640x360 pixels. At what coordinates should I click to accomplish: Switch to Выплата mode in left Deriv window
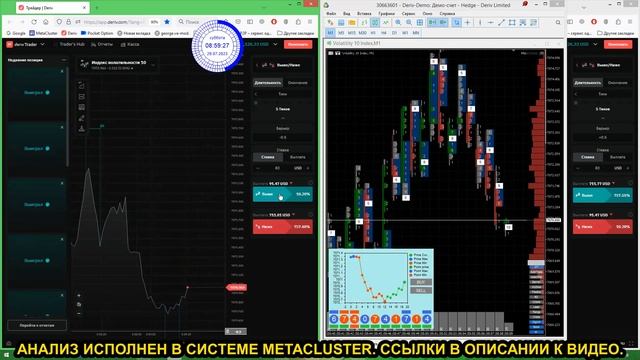click(298, 157)
